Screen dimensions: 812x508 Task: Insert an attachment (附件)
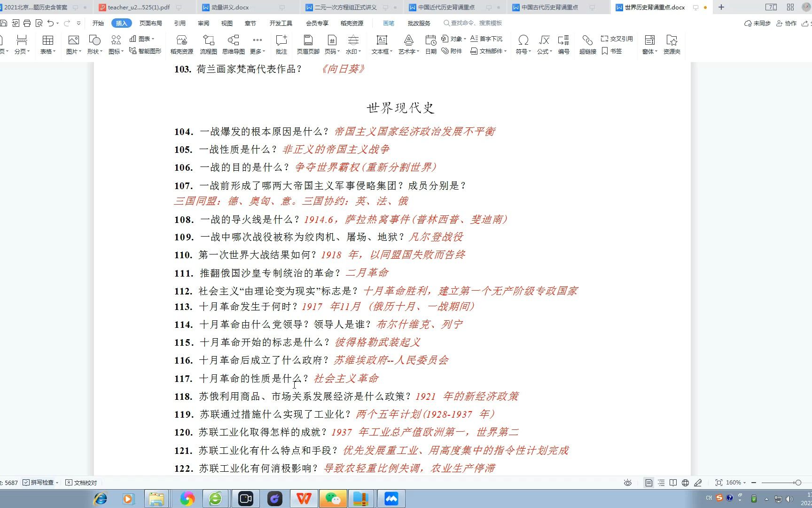452,51
